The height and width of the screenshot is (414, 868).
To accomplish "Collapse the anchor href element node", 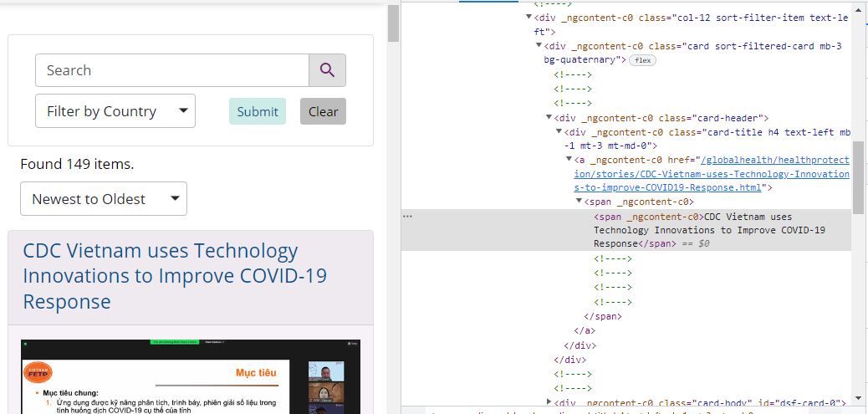I will (569, 160).
